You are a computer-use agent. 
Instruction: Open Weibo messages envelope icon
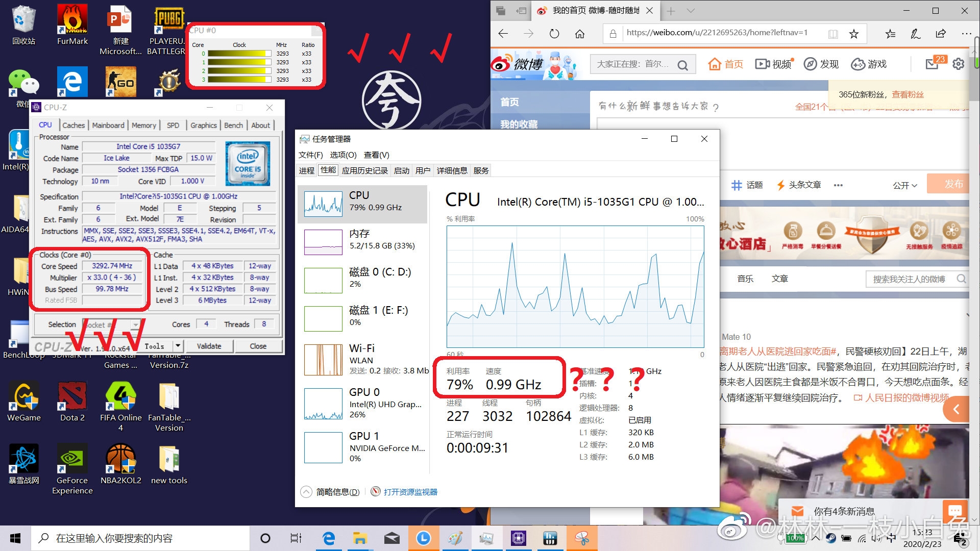click(932, 64)
